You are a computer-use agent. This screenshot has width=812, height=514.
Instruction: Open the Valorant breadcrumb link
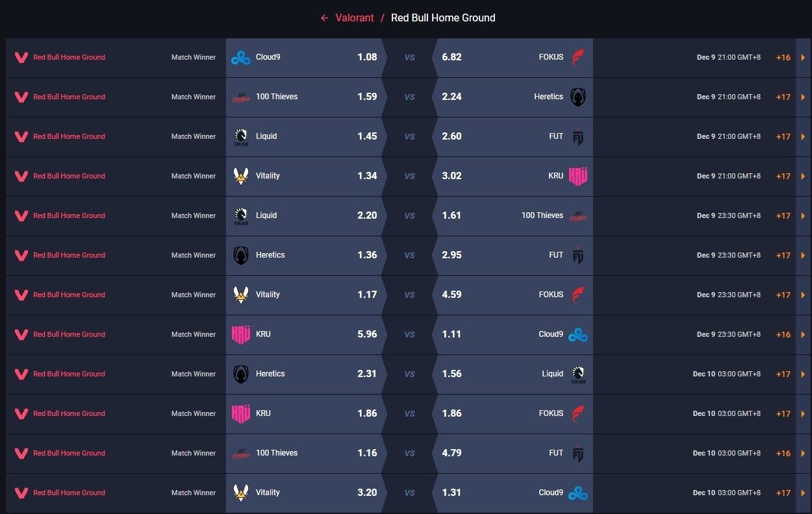click(355, 18)
